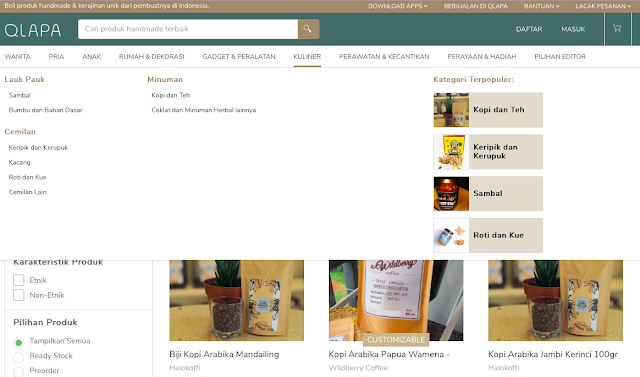Viewport: 640px width, 377px height.
Task: Open the Cemilan category heading
Action: click(20, 132)
